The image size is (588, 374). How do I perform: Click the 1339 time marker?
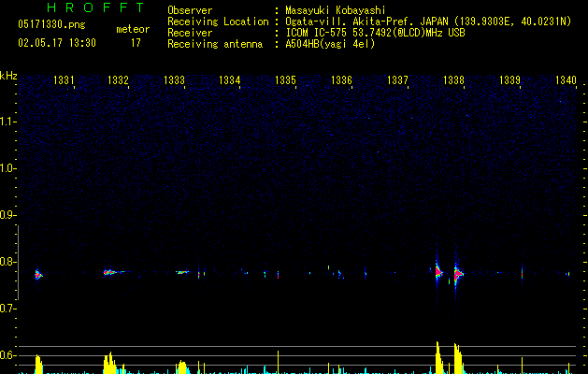[x=510, y=80]
